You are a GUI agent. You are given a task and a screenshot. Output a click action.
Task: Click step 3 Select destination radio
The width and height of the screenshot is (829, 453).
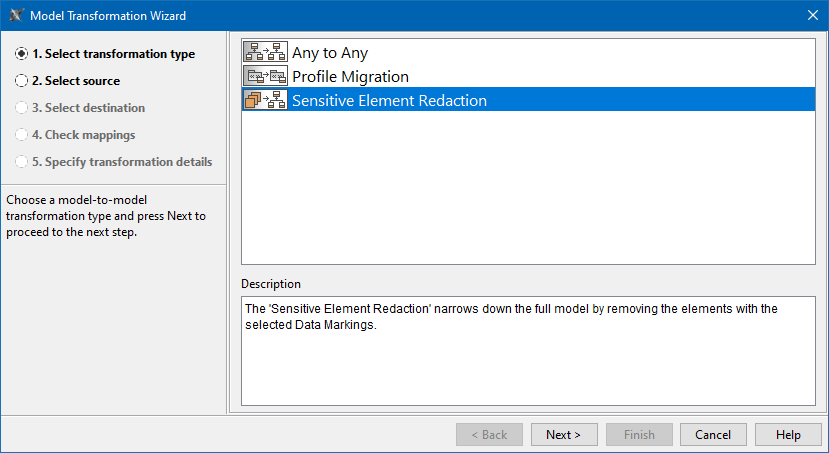point(22,108)
